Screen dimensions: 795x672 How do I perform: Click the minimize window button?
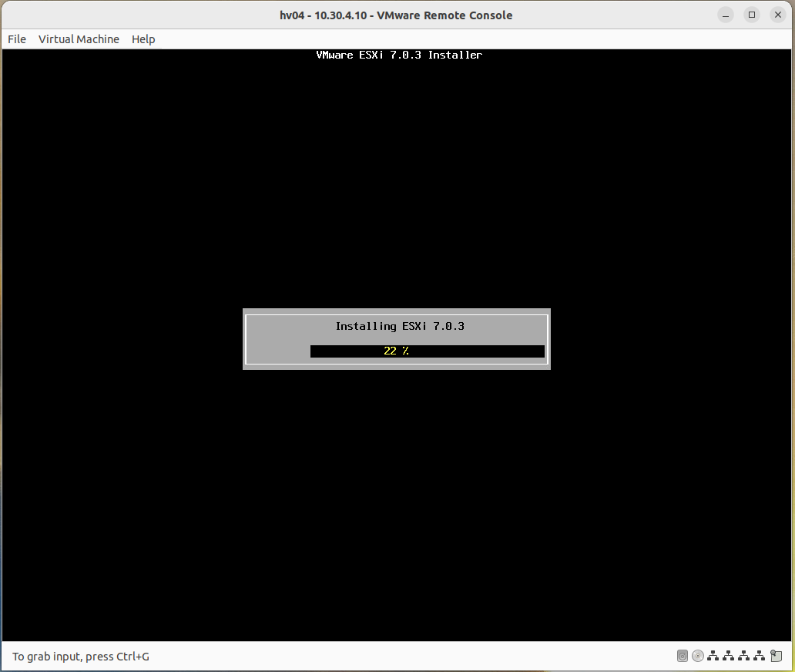point(725,15)
